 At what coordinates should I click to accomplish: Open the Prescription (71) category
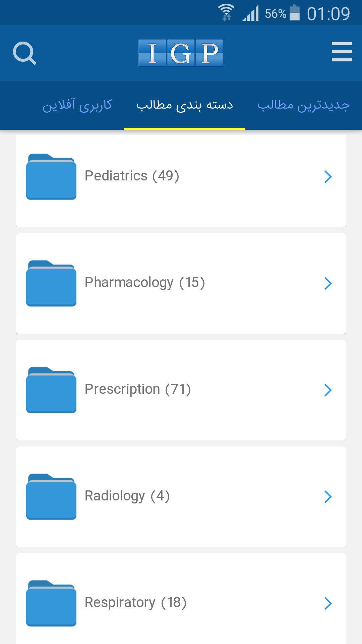tap(138, 389)
